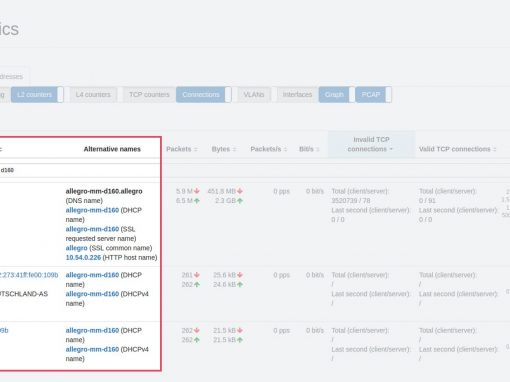This screenshot has width=510, height=382.
Task: Click the 5.9 M received packets value
Action: (184, 191)
